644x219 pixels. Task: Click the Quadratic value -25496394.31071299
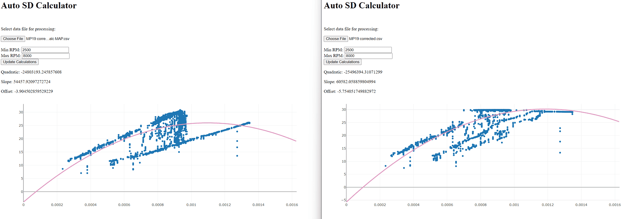coord(363,72)
